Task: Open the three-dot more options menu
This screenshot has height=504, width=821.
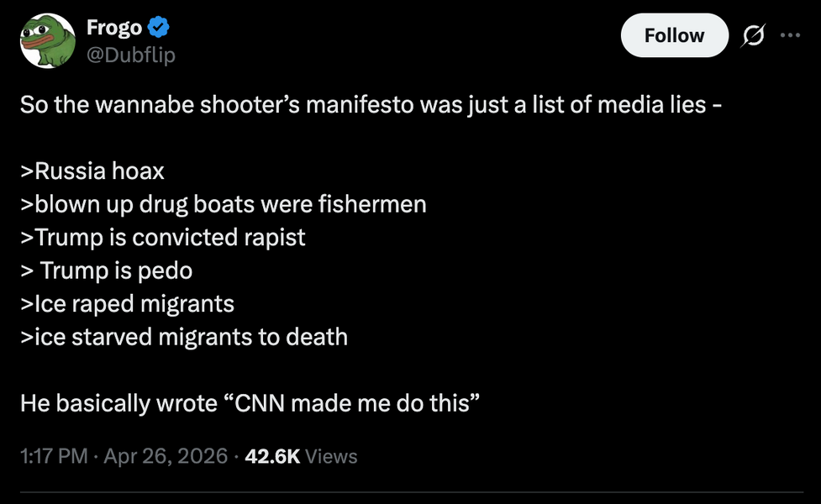Action: point(790,36)
